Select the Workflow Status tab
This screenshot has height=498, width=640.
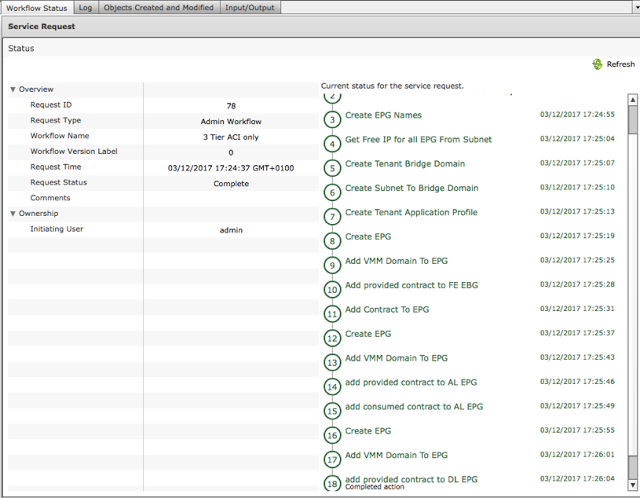[x=37, y=7]
